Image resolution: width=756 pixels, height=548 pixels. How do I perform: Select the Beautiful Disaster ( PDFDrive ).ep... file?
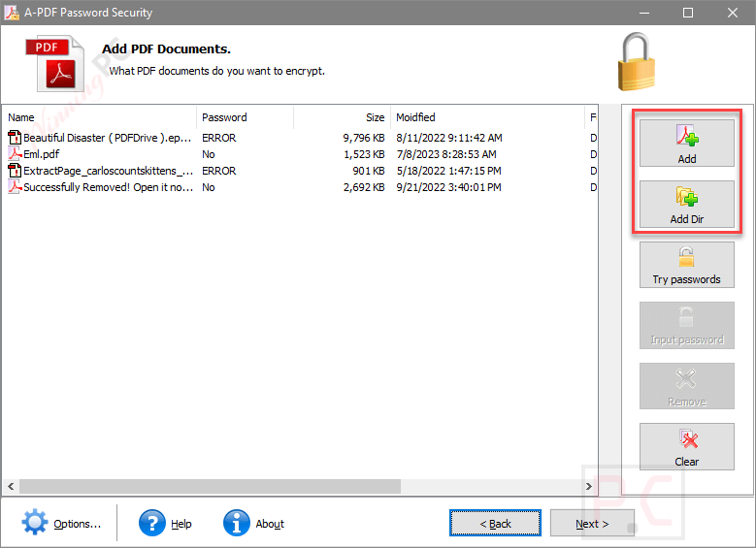(108, 138)
